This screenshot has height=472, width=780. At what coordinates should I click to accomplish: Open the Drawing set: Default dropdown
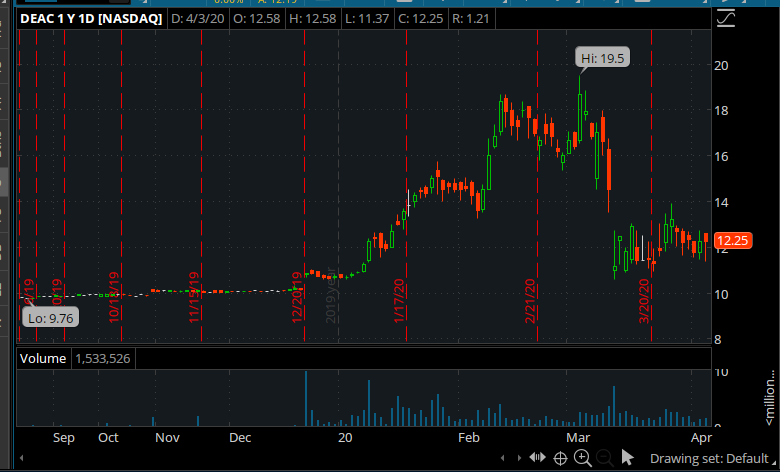[713, 458]
